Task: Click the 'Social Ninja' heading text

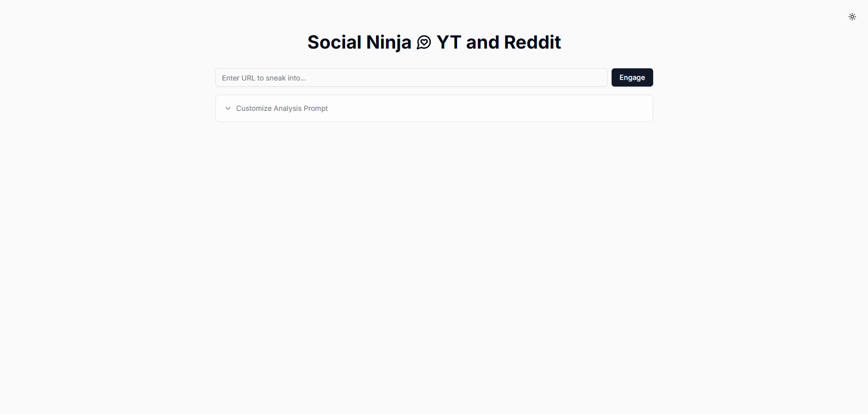Action: (x=359, y=43)
